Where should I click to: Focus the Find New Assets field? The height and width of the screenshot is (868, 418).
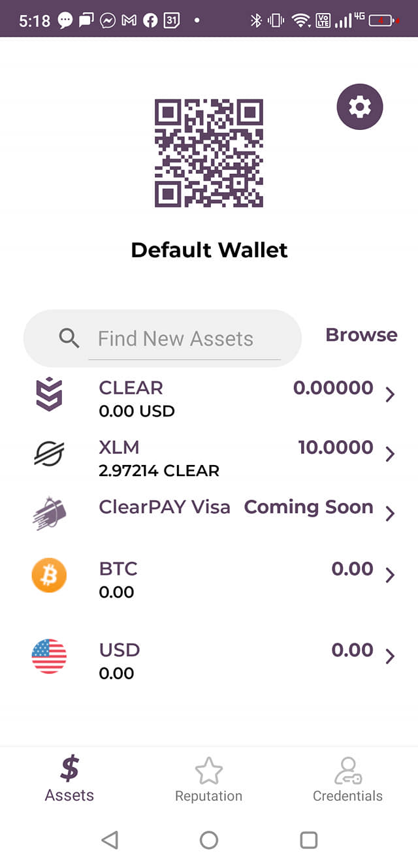tap(184, 339)
